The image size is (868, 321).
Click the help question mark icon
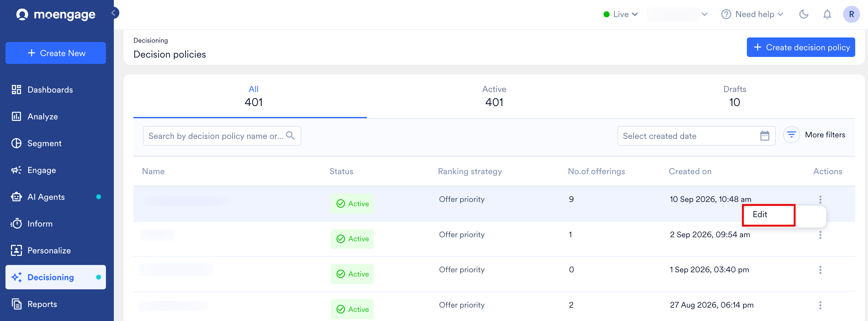[x=726, y=14]
